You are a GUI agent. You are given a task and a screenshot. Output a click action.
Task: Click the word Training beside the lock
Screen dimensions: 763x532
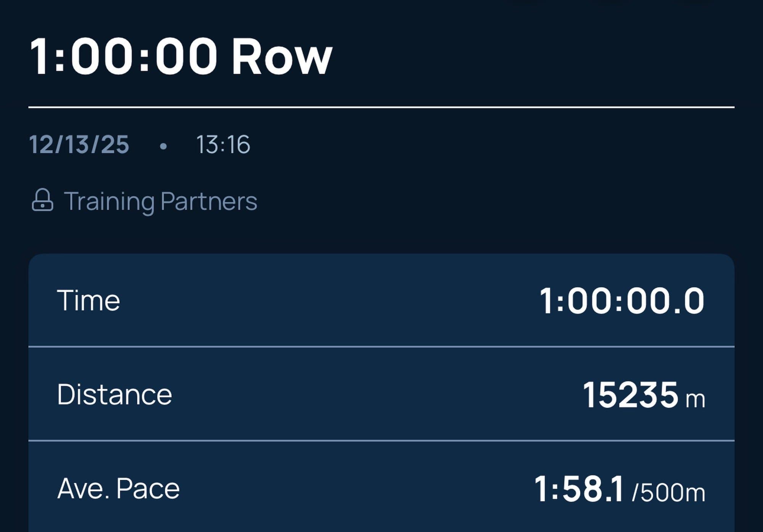pyautogui.click(x=109, y=201)
